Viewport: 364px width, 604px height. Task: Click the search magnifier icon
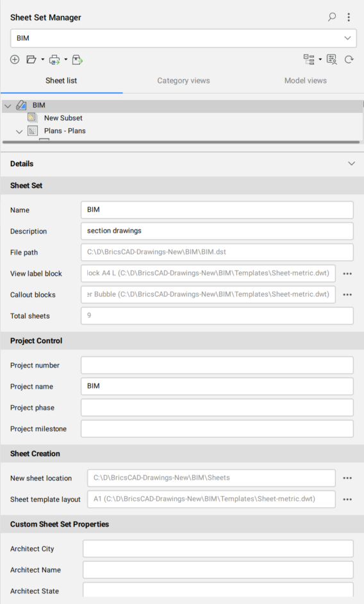[x=332, y=17]
